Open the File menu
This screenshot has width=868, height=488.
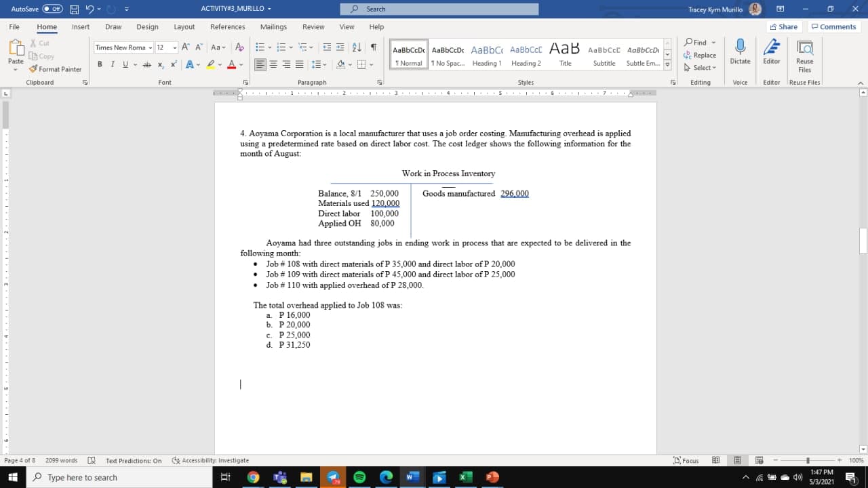click(x=14, y=27)
